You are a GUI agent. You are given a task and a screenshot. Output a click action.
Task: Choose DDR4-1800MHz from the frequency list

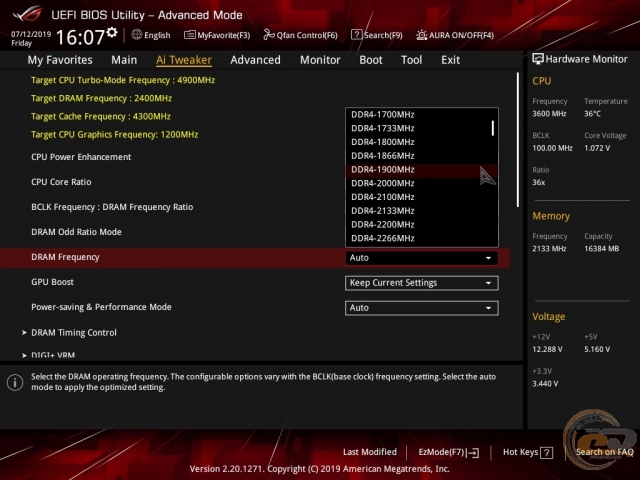click(x=422, y=142)
